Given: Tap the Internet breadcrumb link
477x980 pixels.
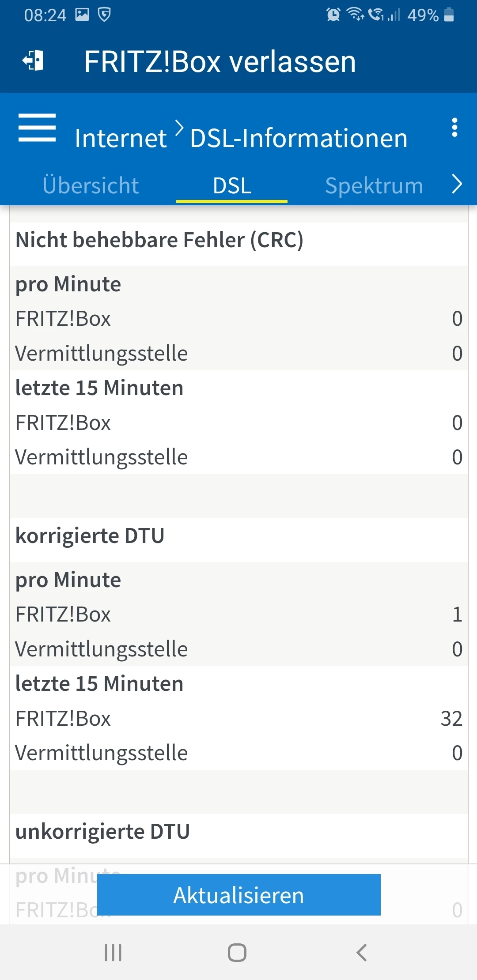Looking at the screenshot, I should [x=121, y=138].
